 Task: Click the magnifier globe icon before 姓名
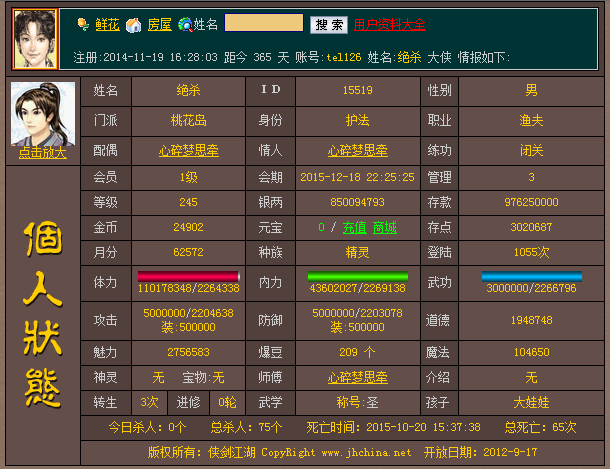click(x=186, y=24)
